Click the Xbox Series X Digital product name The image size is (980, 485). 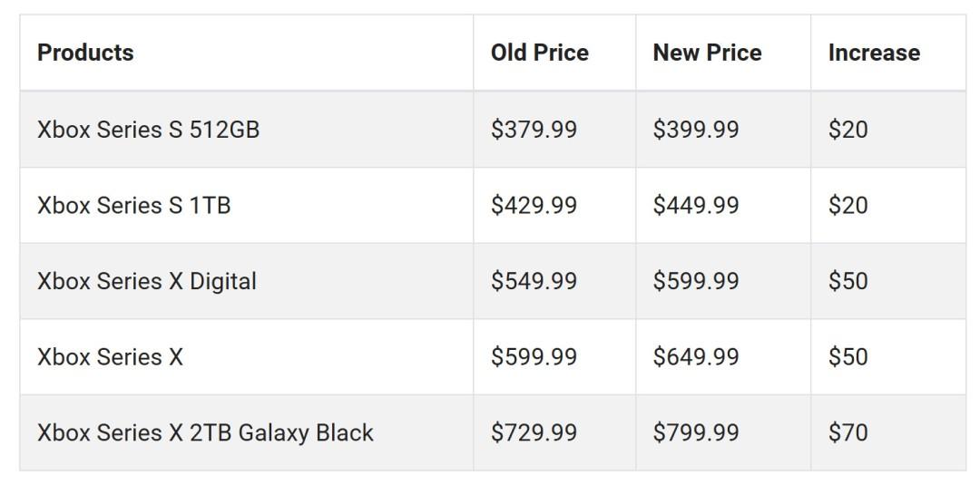[147, 282]
